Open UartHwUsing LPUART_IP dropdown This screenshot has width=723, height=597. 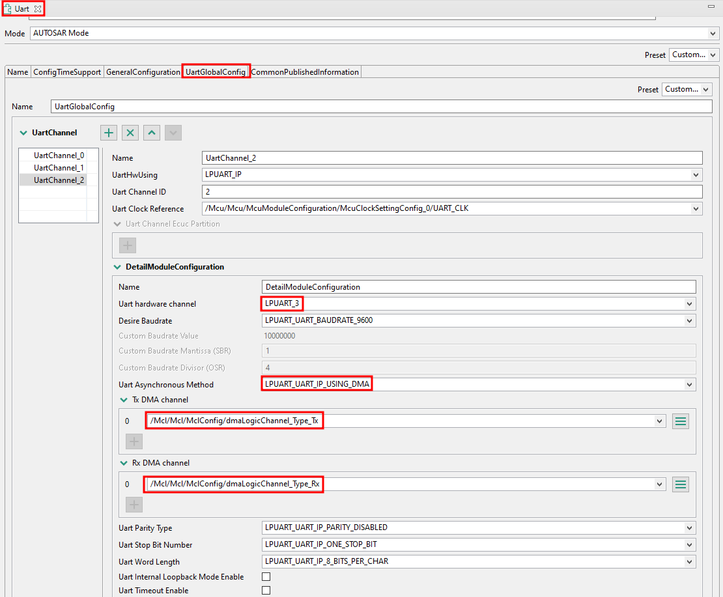coord(696,175)
